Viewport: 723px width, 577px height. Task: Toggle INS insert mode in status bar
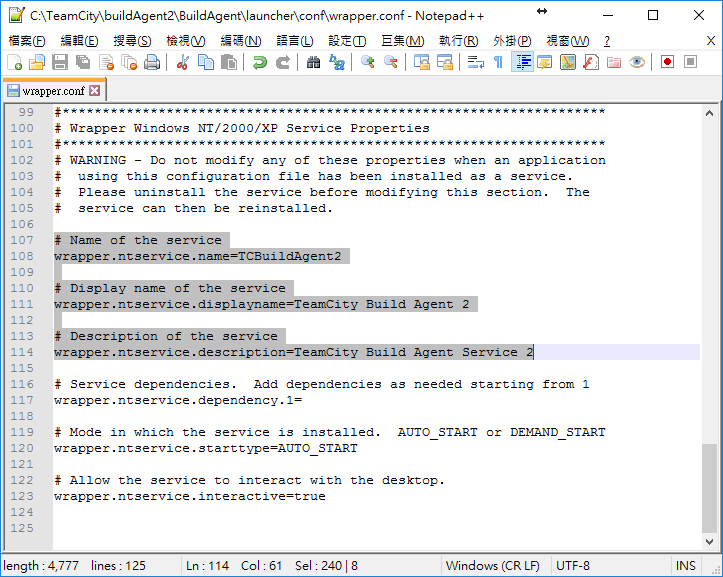[685, 565]
